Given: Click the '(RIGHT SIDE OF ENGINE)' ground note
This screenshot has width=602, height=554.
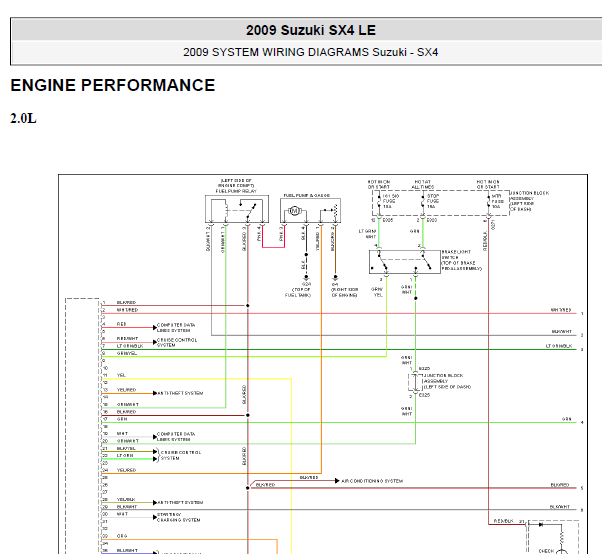Looking at the screenshot, I should (344, 292).
